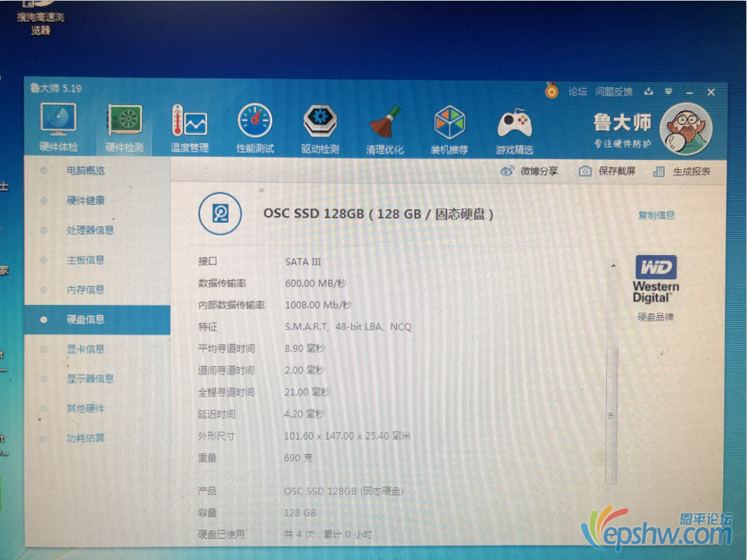Image resolution: width=747 pixels, height=560 pixels.
Task: Click the disk info scrollbar thumb
Action: [611, 415]
